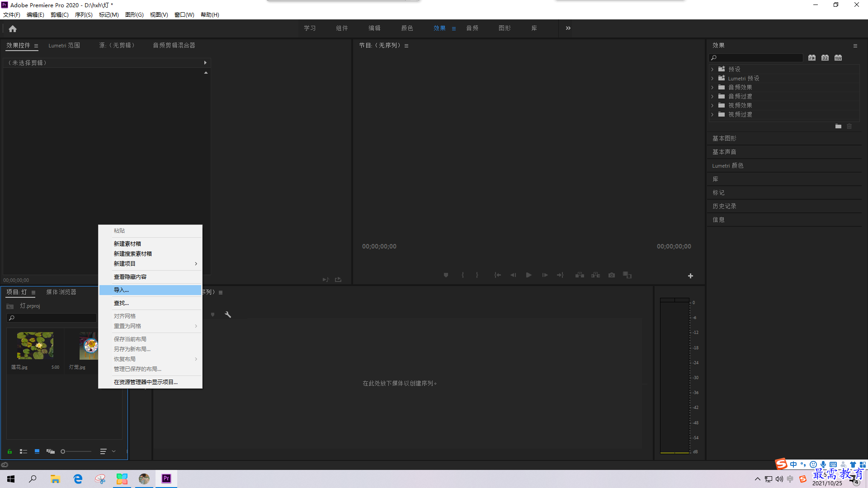Click Mark Out brace icon in Program monitor

point(477,275)
